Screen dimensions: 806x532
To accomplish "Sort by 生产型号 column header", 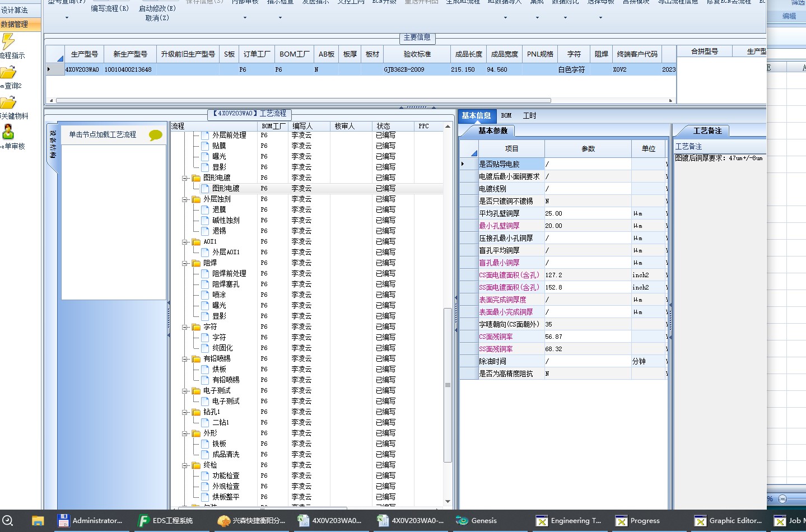I will point(85,54).
